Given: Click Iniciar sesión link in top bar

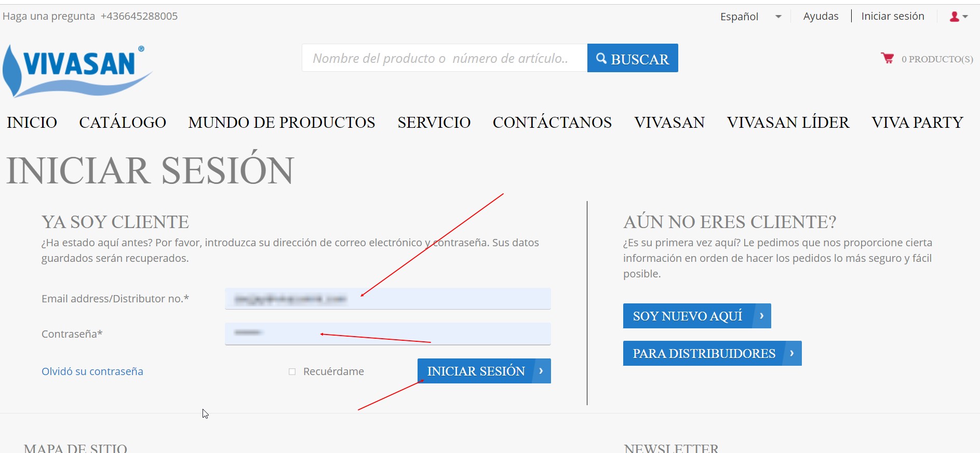Looking at the screenshot, I should coord(893,16).
